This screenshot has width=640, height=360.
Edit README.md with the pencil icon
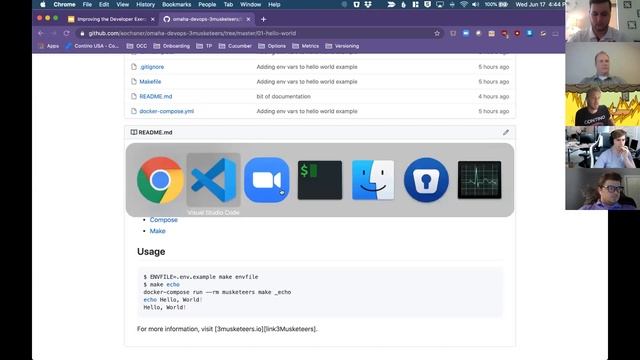pos(506,132)
